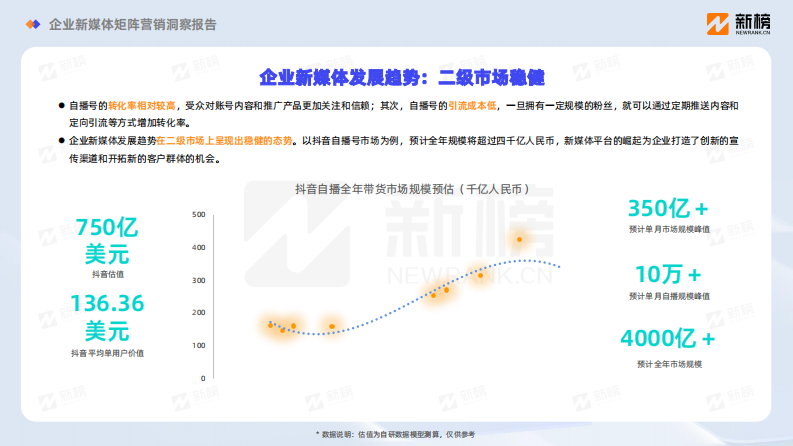The width and height of the screenshot is (793, 446).
Task: Click the highest orange data point above 400
Action: 519,240
